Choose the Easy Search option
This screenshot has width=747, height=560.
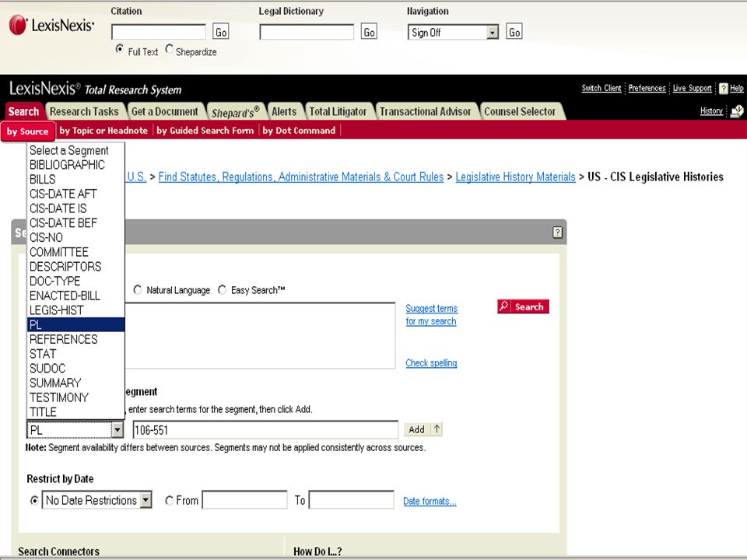point(222,289)
